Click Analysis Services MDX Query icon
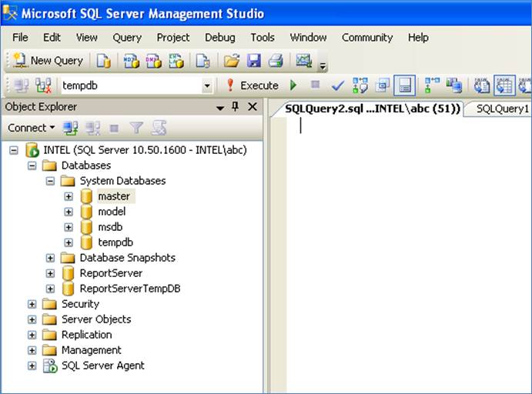Image resolution: width=532 pixels, height=394 pixels. click(x=132, y=61)
